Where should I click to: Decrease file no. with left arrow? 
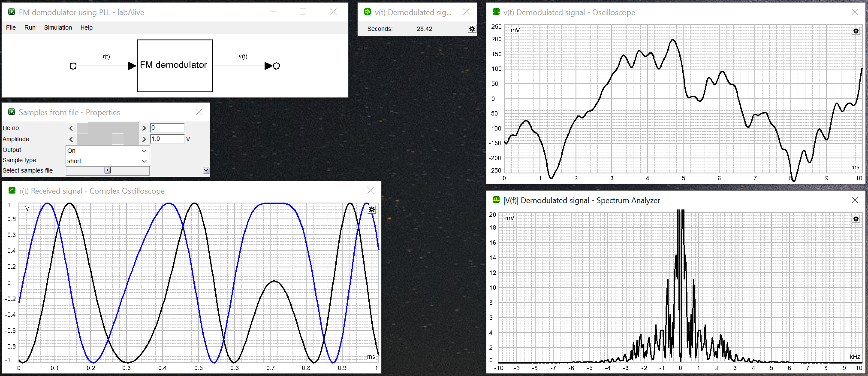[71, 128]
